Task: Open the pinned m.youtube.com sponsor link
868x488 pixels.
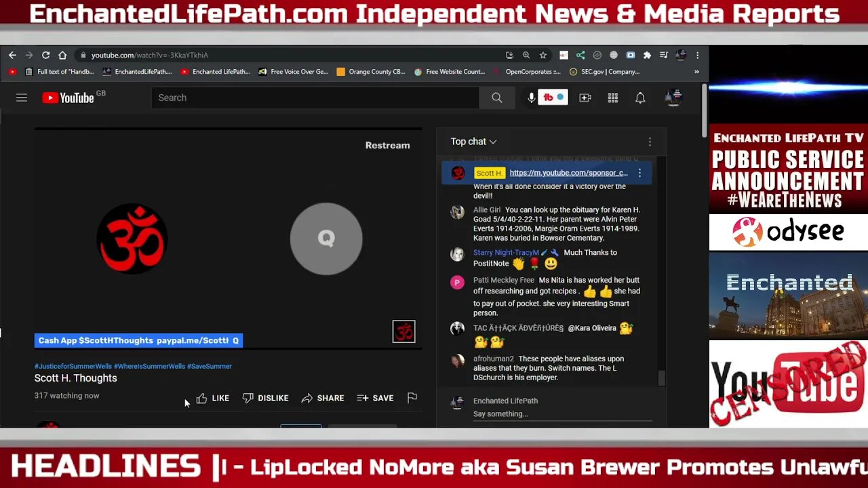Action: click(568, 173)
